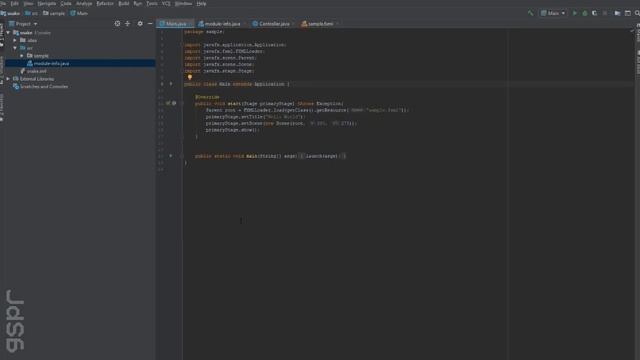Click the snake project breadcrumb
Viewport: 640px width, 360px height.
point(11,13)
